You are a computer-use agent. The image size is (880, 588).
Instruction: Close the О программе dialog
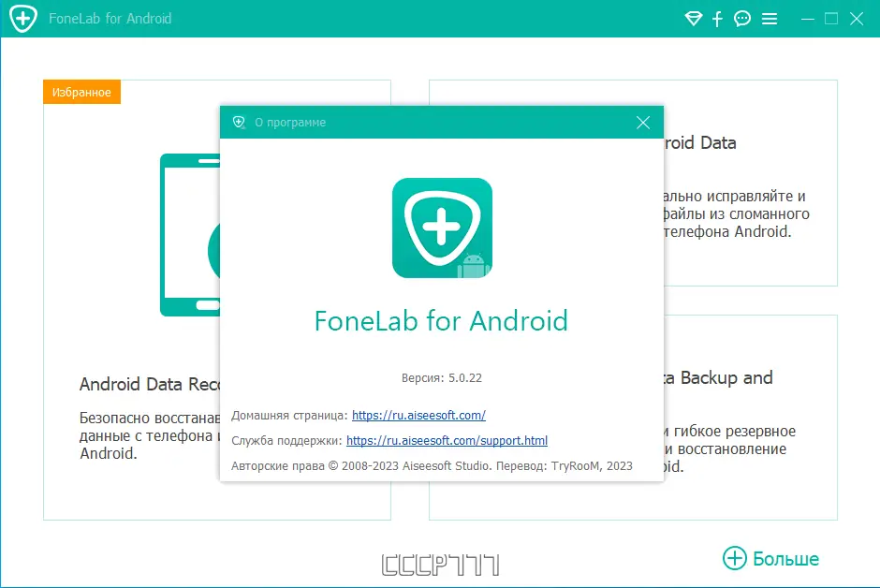pyautogui.click(x=643, y=123)
